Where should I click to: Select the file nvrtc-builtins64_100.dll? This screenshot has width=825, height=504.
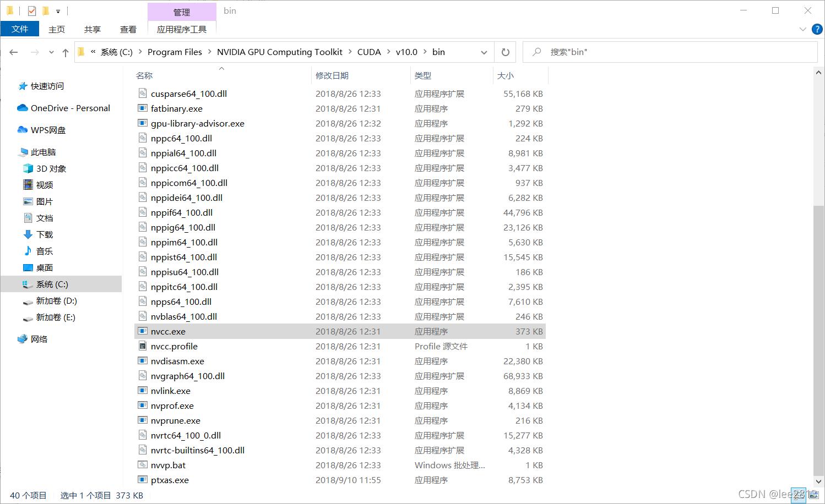198,450
